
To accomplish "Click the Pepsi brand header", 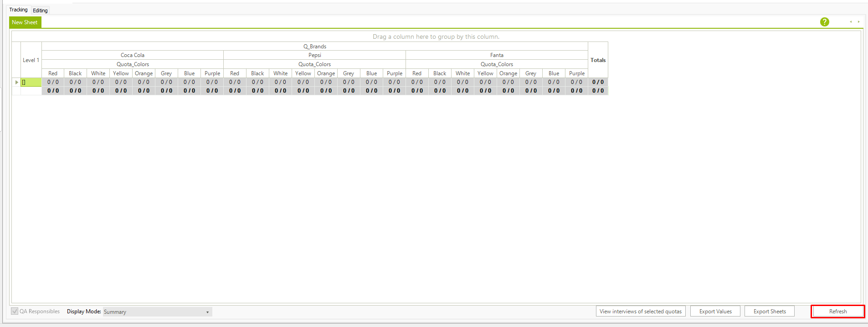I will coord(315,55).
